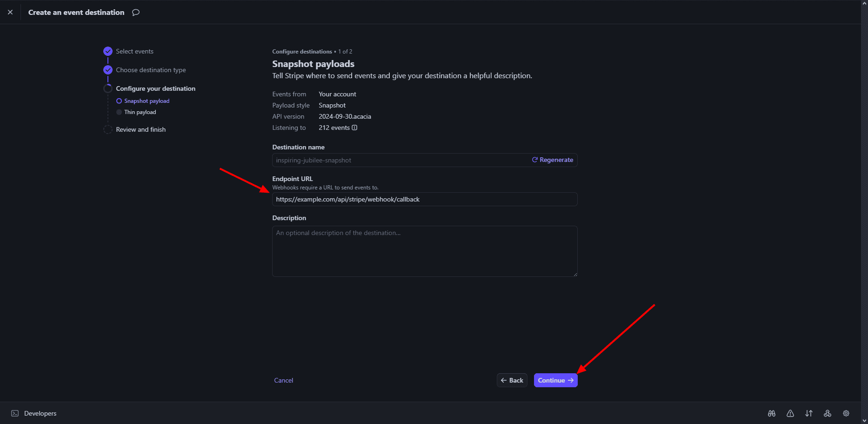Go to the Review and finish step
This screenshot has width=868, height=424.
click(140, 129)
